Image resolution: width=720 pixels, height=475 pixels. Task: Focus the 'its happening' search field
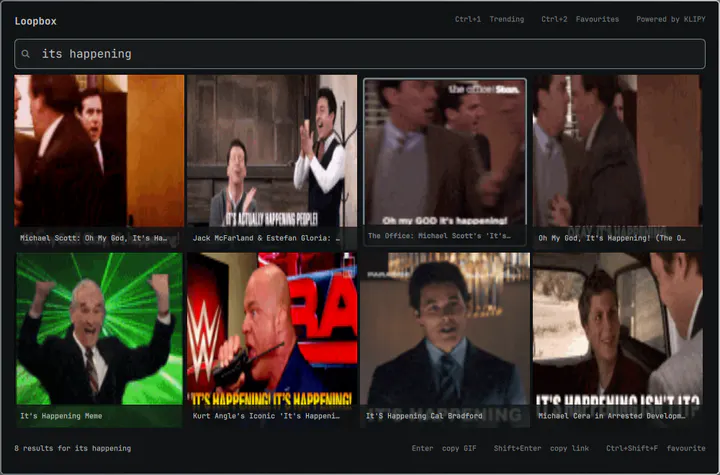pos(360,54)
